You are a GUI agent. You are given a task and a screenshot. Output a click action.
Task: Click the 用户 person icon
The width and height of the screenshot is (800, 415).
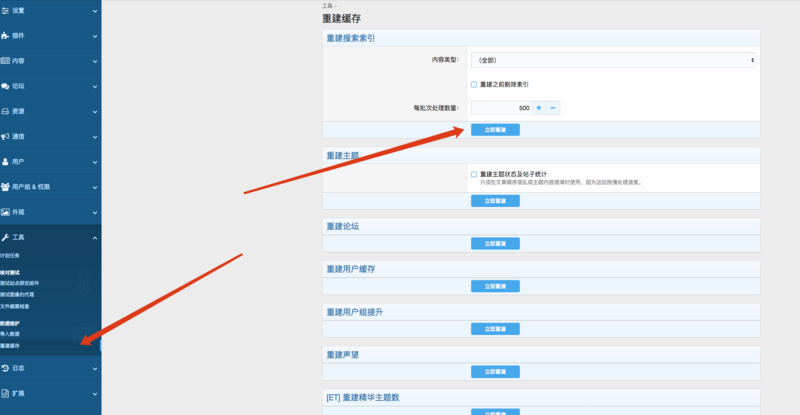[x=6, y=161]
